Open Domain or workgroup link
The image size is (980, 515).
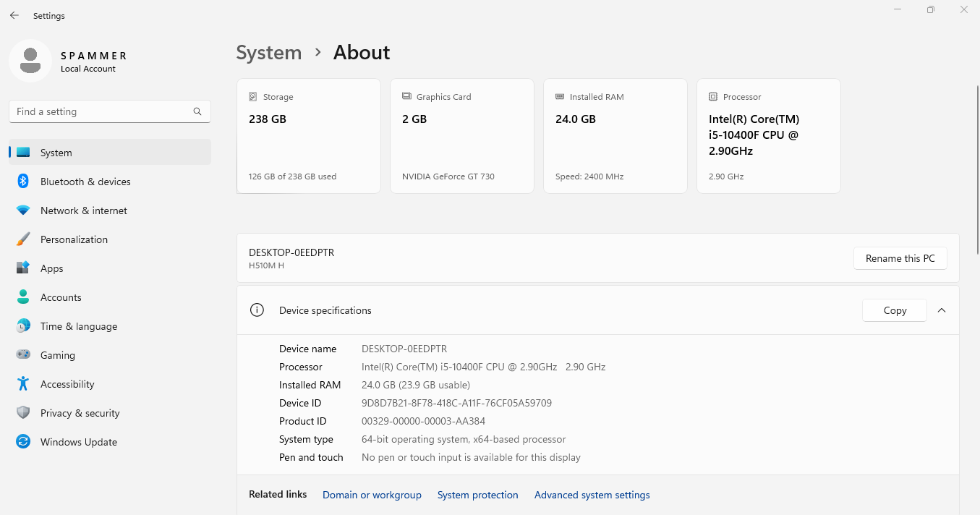(x=372, y=495)
